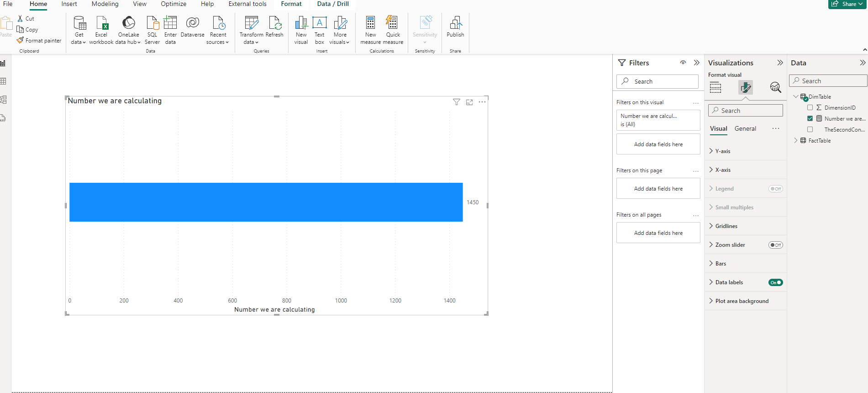
Task: Check the DimensionID field
Action: tap(810, 108)
